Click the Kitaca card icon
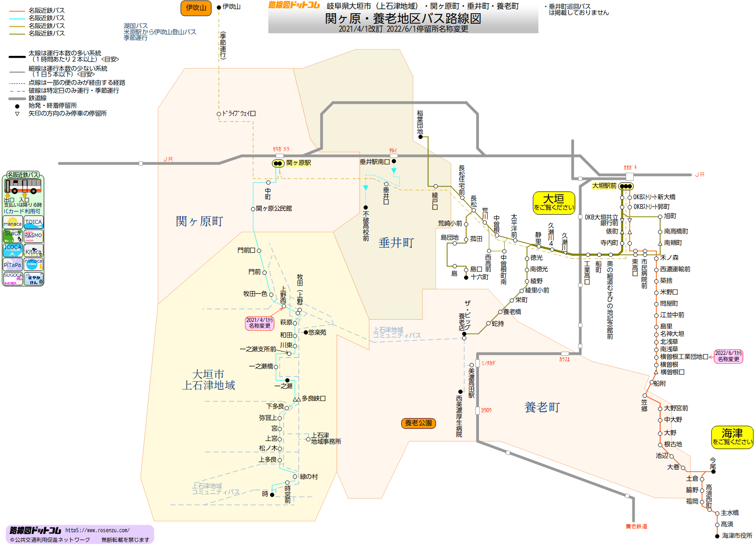 pyautogui.click(x=33, y=250)
